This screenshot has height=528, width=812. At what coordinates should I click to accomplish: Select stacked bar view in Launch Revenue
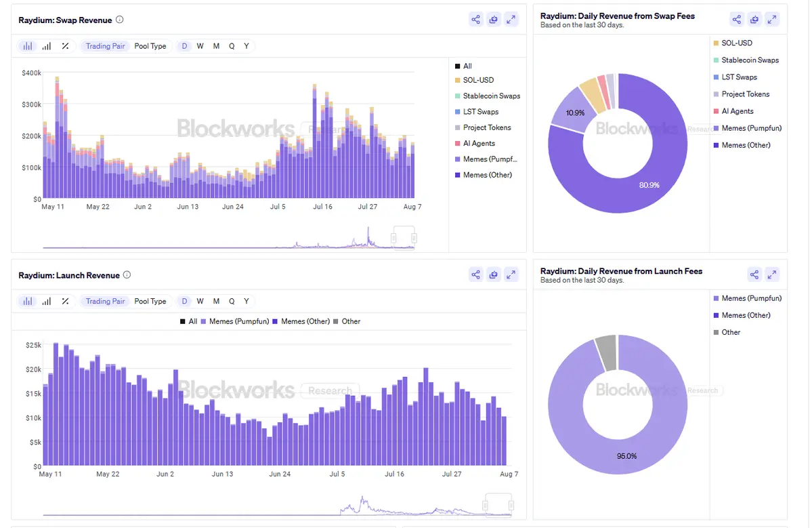(28, 301)
